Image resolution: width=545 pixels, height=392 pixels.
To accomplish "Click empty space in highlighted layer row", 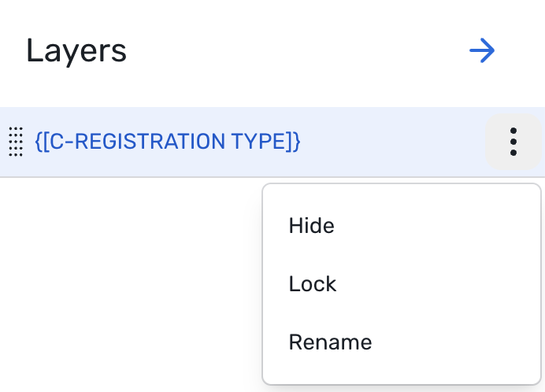I will (394, 142).
